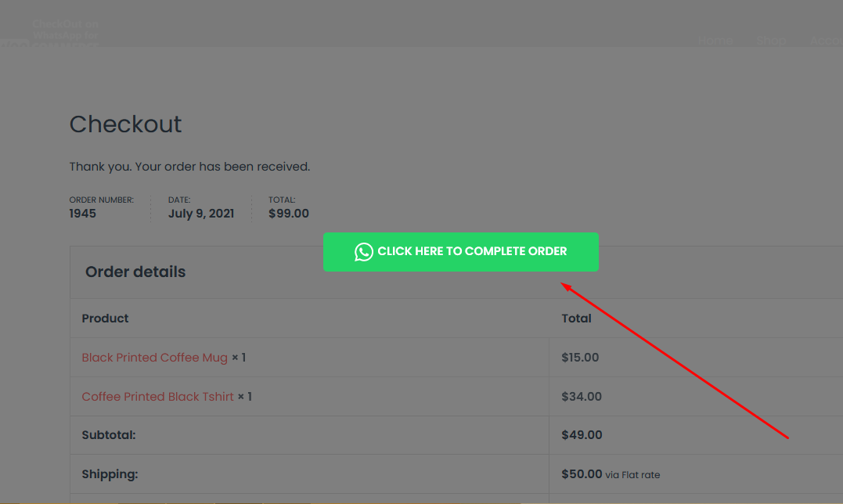Go to Home in the navigation menu
This screenshot has width=843, height=504.
tap(715, 41)
